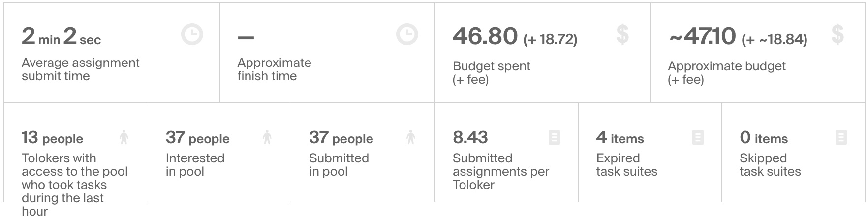868x221 pixels.
Task: Click the Average assignment submit time label
Action: (x=80, y=69)
